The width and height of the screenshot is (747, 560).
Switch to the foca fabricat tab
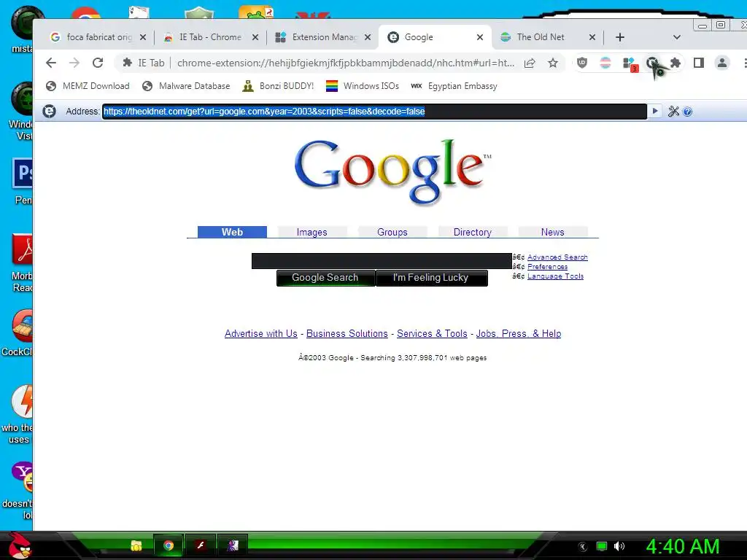tap(99, 37)
